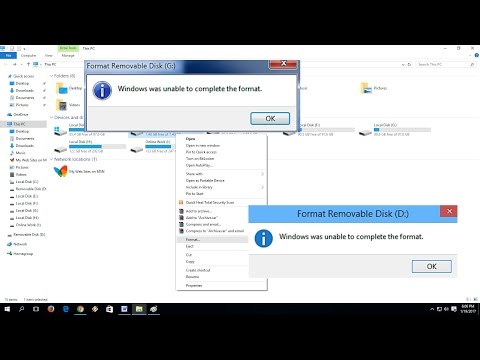The image size is (480, 360).
Task: Click the Up arrow navigation button
Action: 28,64
